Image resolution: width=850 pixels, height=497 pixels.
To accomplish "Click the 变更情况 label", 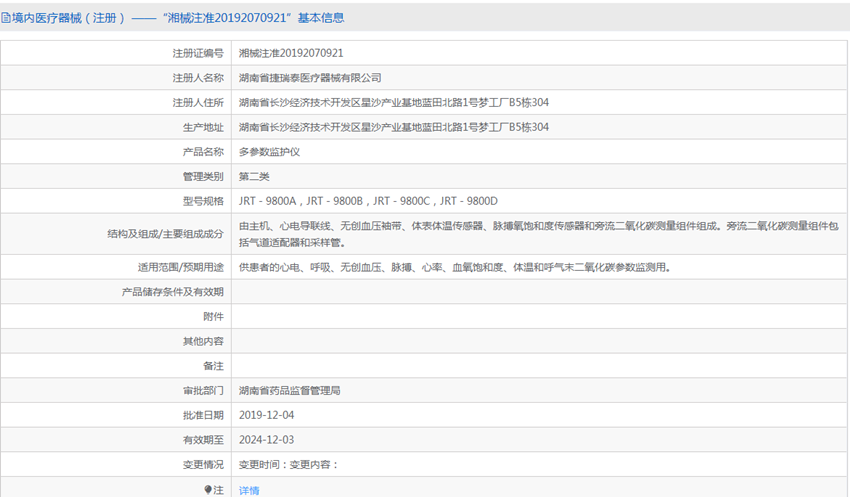I will coord(203,464).
